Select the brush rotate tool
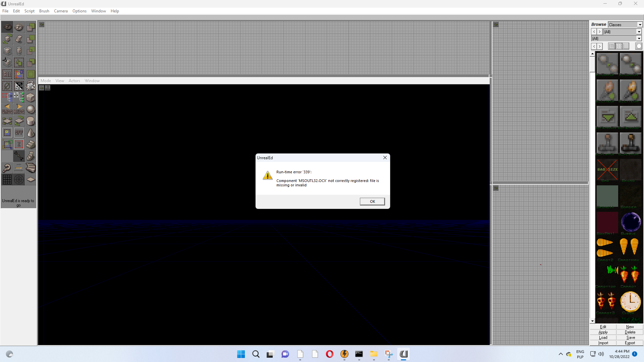 [x=7, y=39]
